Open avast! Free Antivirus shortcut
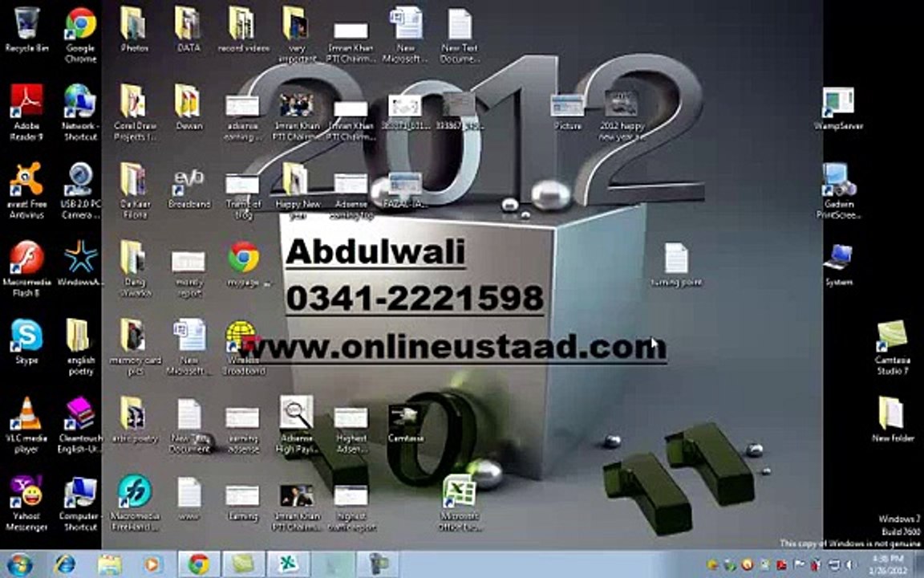Image resolution: width=924 pixels, height=578 pixels. tap(26, 190)
